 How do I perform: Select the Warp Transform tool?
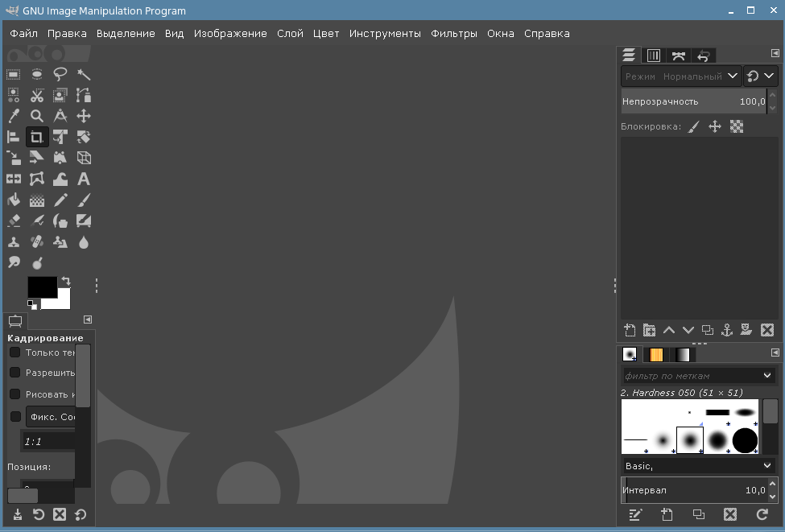pyautogui.click(x=60, y=179)
